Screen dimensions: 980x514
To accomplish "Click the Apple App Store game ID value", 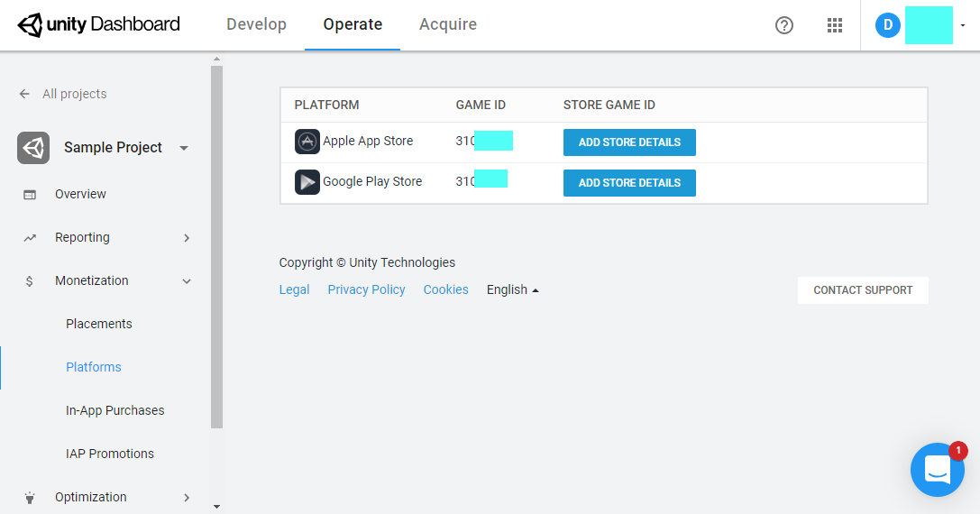I will coord(484,142).
